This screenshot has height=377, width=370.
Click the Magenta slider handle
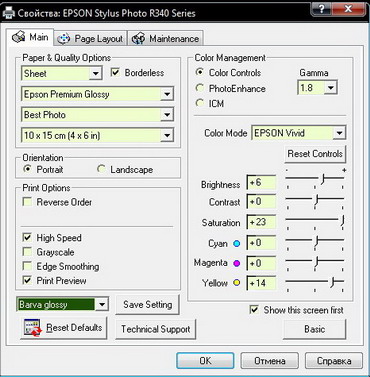(316, 262)
